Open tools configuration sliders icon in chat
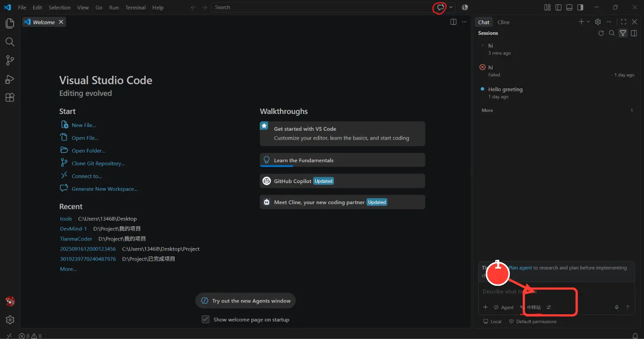Image resolution: width=644 pixels, height=339 pixels. click(549, 307)
